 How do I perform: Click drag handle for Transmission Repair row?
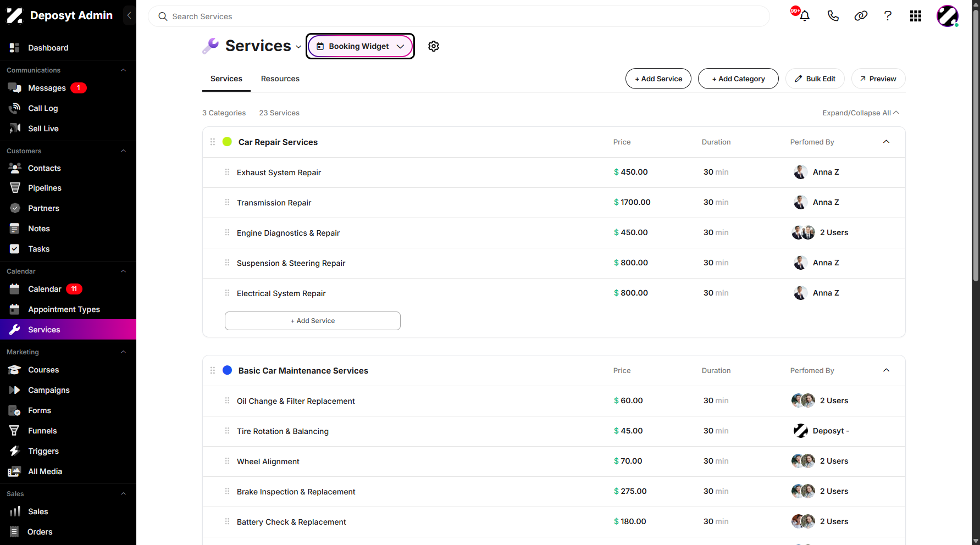pos(227,202)
